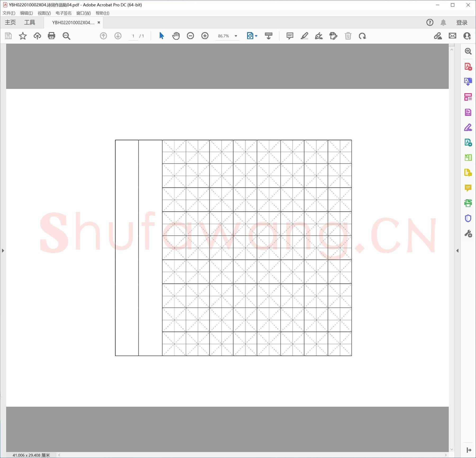The height and width of the screenshot is (458, 476).
Task: Open search magnifier in right panel
Action: point(468,51)
